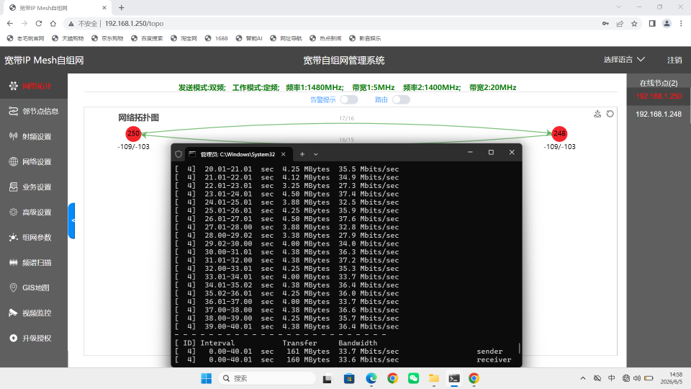Click the 组网参数 sidebar icon

pos(13,237)
